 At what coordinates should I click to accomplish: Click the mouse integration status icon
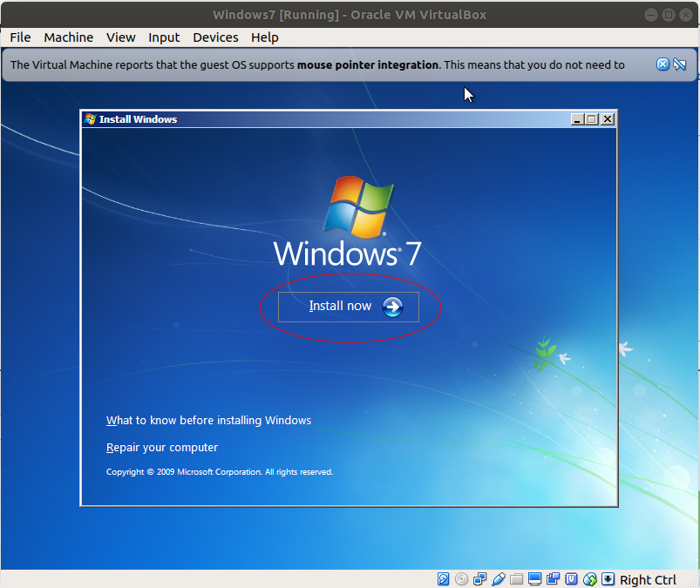(590, 579)
